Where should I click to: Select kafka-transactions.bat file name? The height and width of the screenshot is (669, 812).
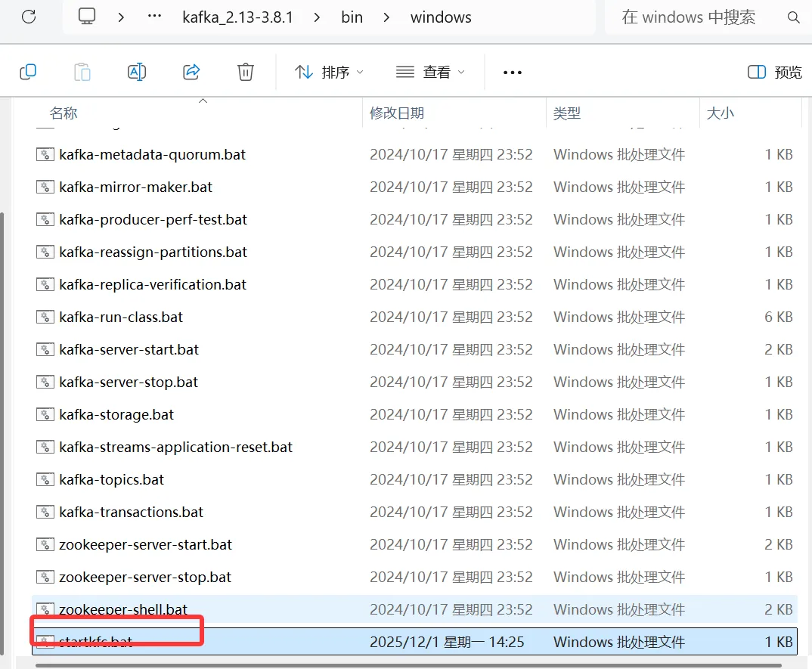tap(131, 512)
